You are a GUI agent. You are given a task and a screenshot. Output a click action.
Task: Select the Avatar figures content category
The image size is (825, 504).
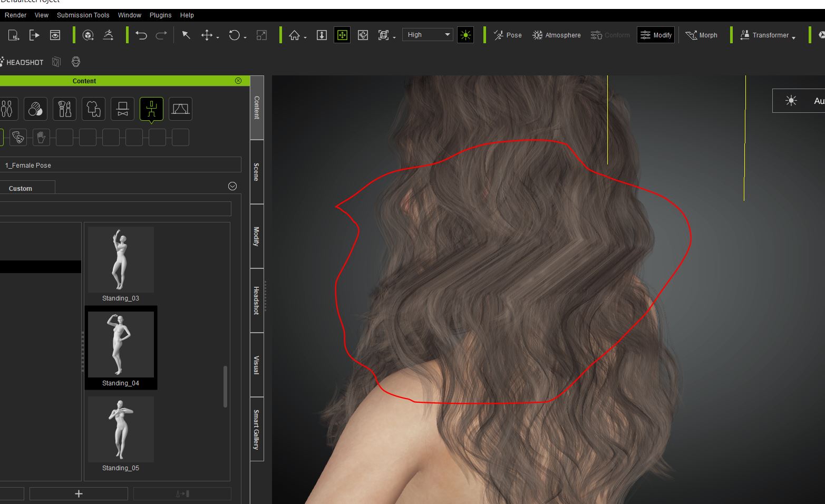(7, 109)
